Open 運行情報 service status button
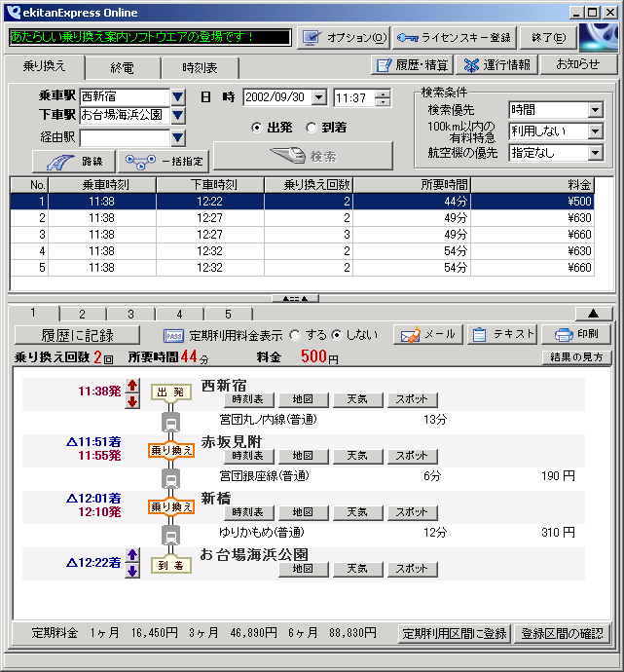 (x=496, y=65)
